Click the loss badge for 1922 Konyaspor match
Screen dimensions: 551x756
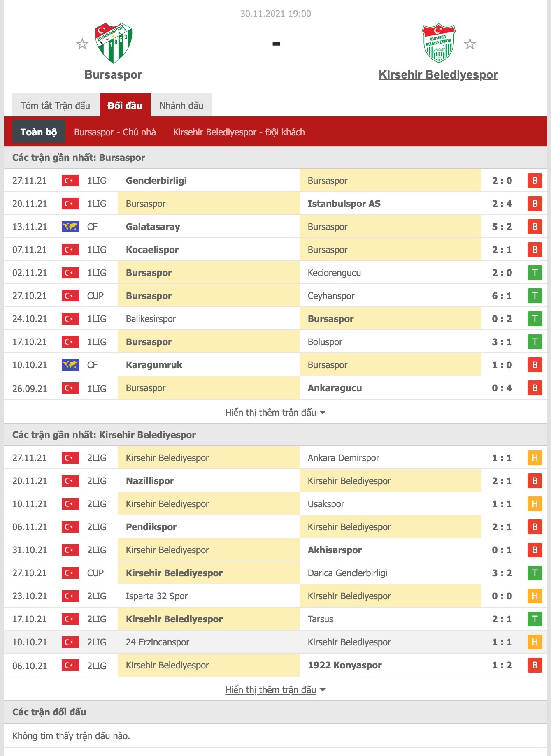(535, 665)
